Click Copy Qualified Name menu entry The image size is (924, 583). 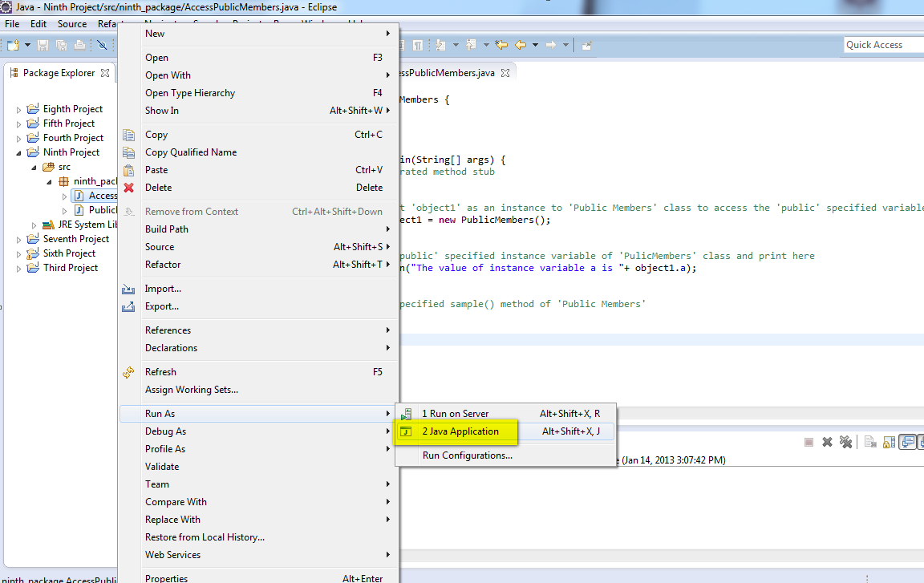tap(259, 152)
